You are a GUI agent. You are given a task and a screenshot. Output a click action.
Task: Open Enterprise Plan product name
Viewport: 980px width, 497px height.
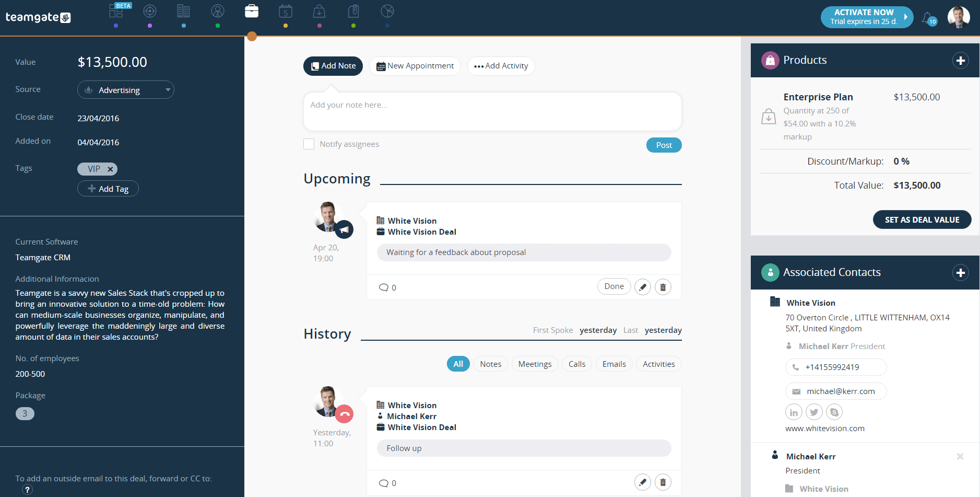point(818,97)
